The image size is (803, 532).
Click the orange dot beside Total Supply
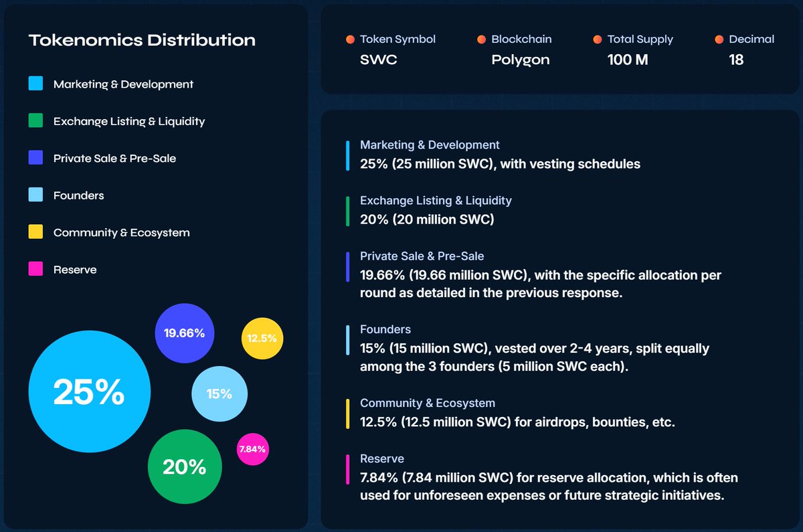[x=598, y=39]
